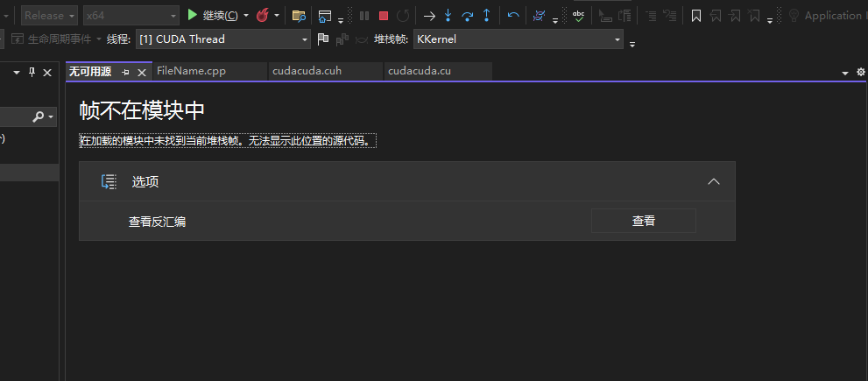Click the Break All pause icon

pos(364,16)
